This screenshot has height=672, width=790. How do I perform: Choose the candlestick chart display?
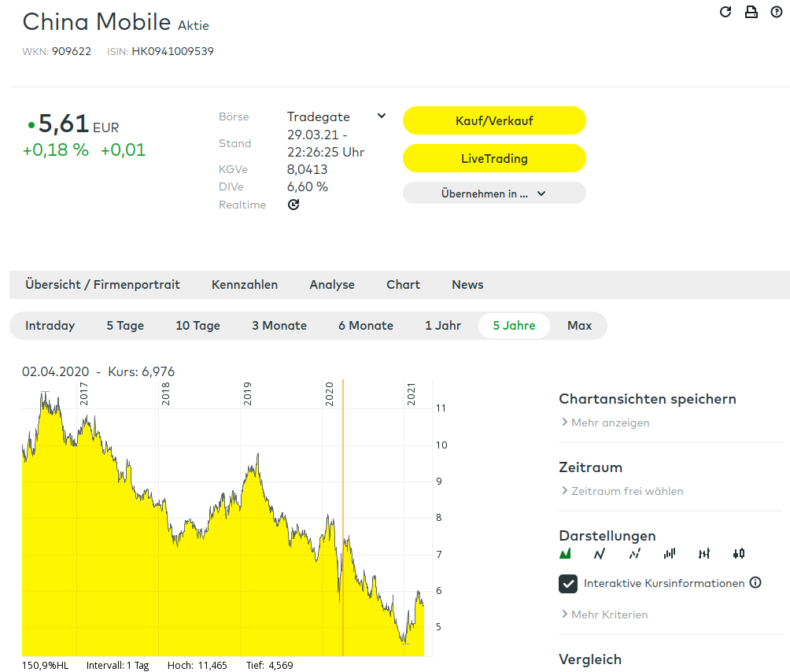click(738, 554)
